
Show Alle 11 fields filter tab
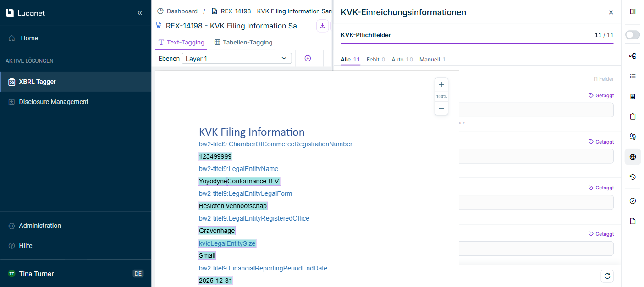pos(351,60)
